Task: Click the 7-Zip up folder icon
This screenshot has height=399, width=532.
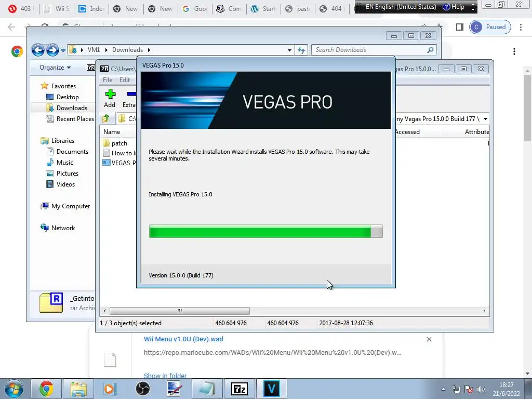Action: [106, 118]
